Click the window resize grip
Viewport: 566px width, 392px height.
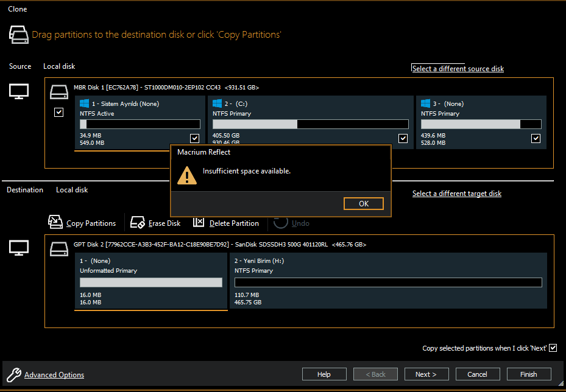point(561,383)
